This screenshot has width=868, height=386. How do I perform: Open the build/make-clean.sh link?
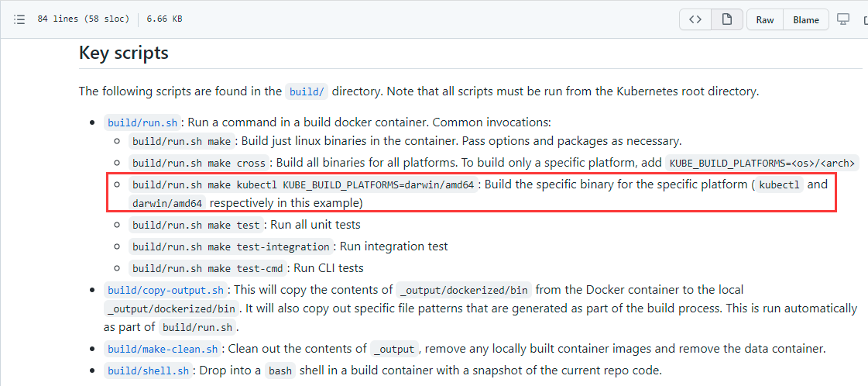pos(163,349)
